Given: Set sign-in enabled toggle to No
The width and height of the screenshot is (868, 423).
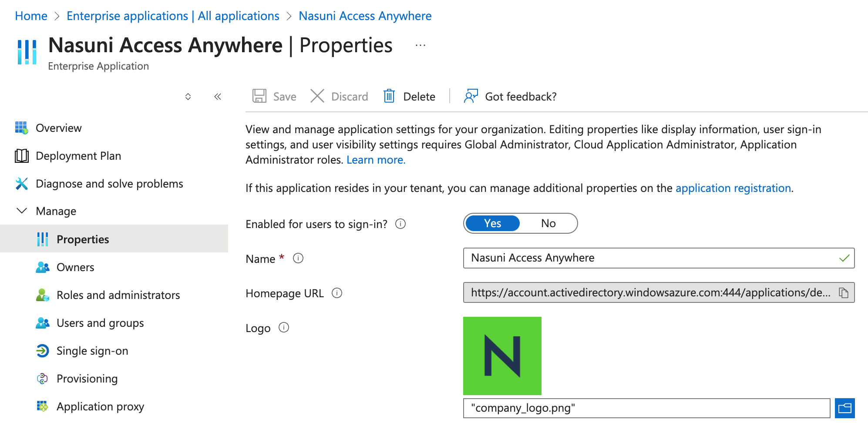Looking at the screenshot, I should pos(548,223).
